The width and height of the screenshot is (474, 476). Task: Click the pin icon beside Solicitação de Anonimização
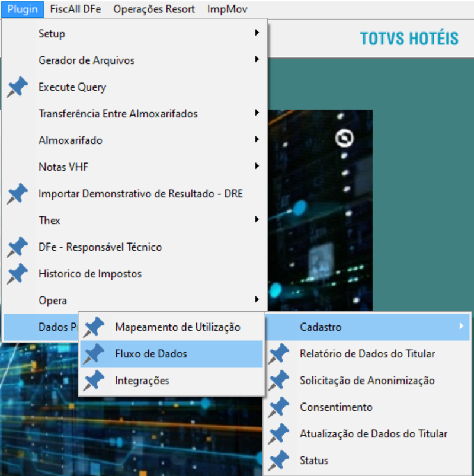[x=278, y=381]
